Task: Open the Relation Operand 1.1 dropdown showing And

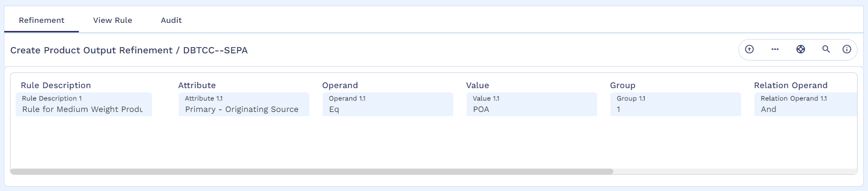Action: click(x=806, y=104)
